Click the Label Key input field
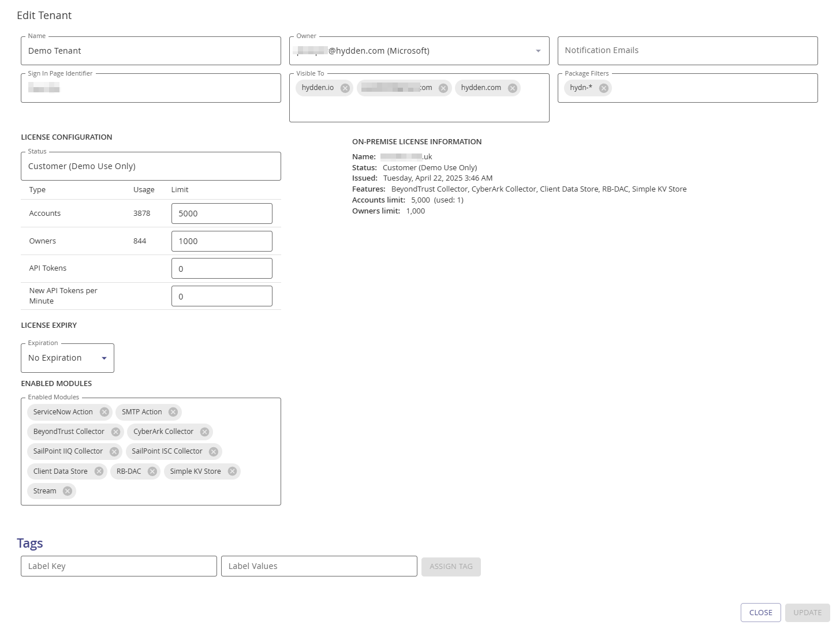 (x=118, y=566)
